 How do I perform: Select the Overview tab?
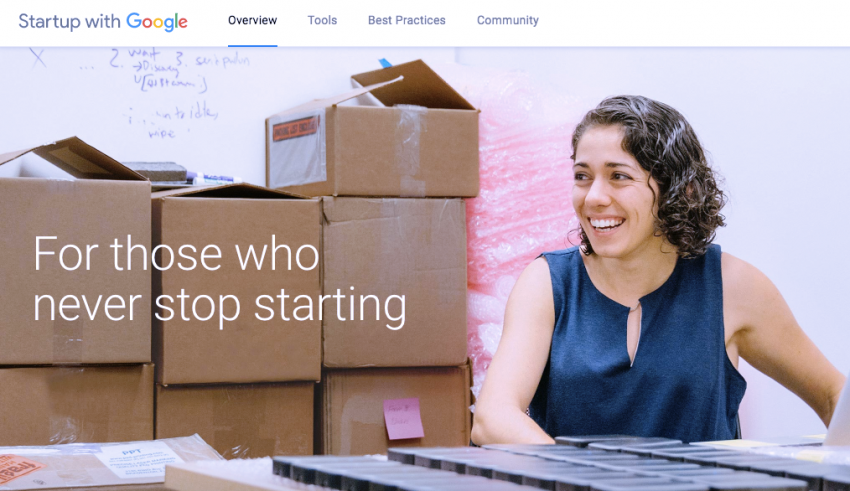point(252,21)
